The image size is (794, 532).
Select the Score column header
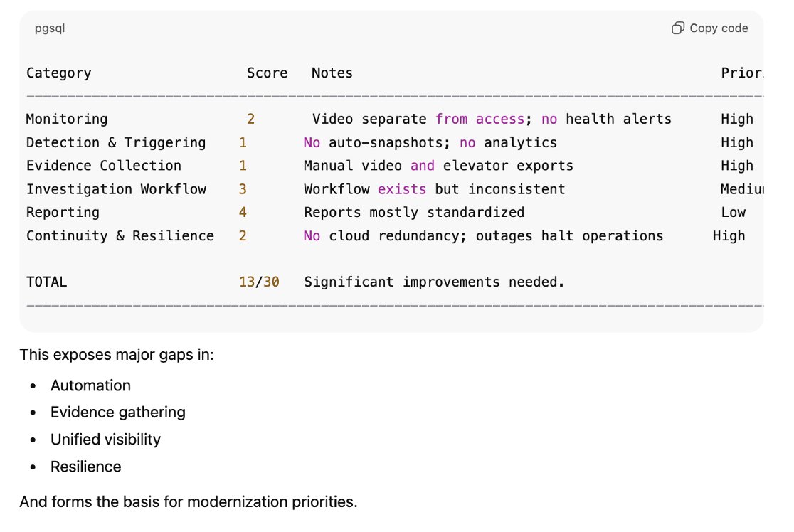267,73
